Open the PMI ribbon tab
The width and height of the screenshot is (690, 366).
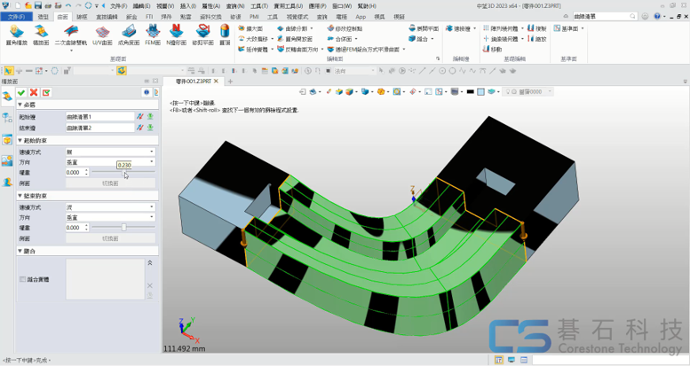pyautogui.click(x=254, y=17)
